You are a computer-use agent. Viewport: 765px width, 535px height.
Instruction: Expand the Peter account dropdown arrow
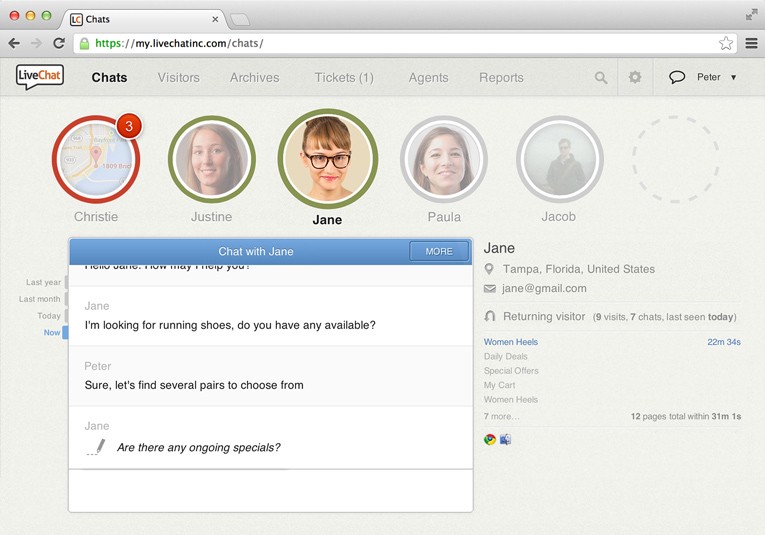(x=733, y=78)
